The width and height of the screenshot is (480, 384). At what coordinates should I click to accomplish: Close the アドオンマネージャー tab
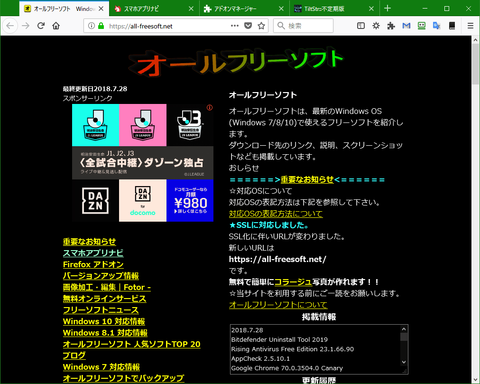[281, 9]
